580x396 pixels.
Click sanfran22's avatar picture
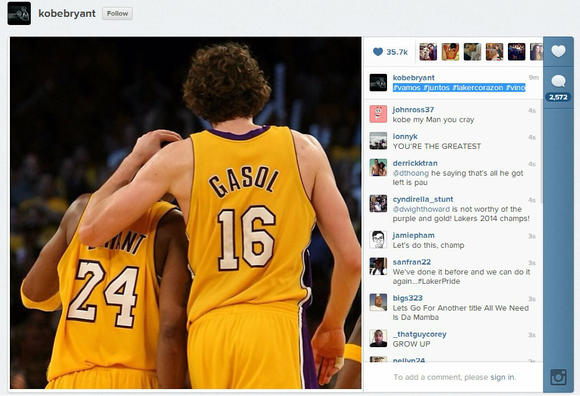pyautogui.click(x=378, y=266)
